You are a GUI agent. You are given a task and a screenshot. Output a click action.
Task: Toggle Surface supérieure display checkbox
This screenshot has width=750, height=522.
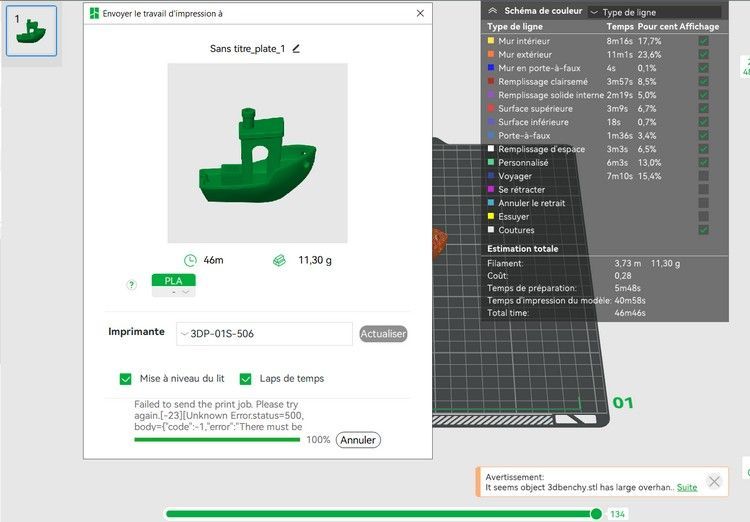[703, 109]
